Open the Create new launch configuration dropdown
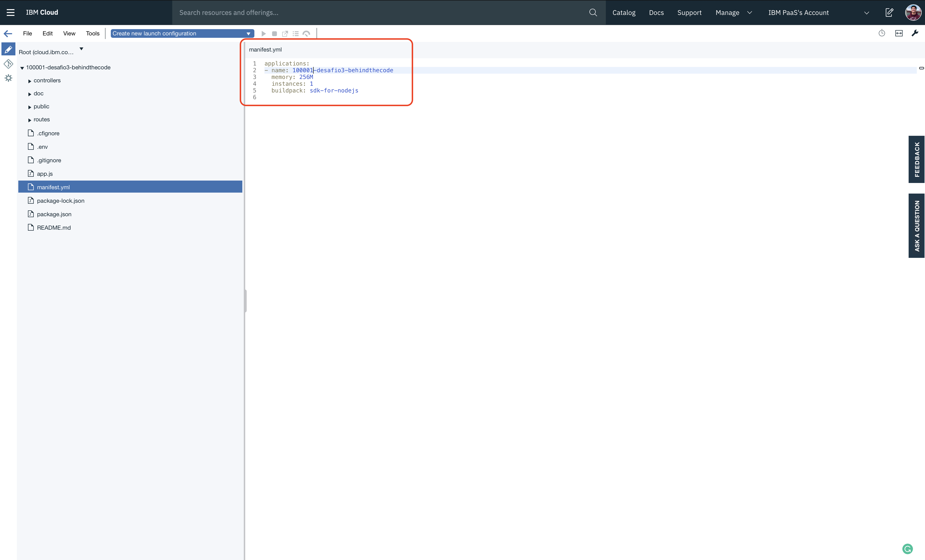This screenshot has height=560, width=925. 182,33
